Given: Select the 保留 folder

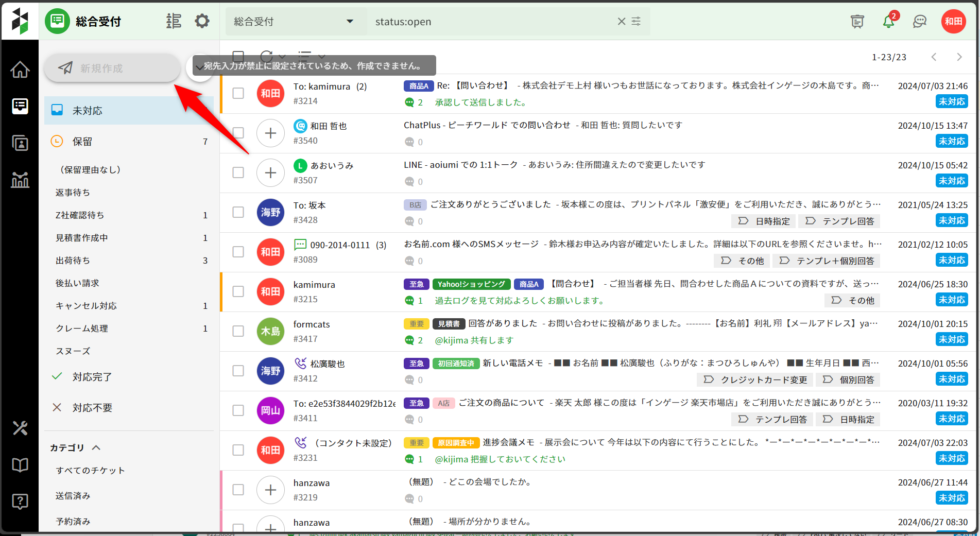Looking at the screenshot, I should coord(82,142).
